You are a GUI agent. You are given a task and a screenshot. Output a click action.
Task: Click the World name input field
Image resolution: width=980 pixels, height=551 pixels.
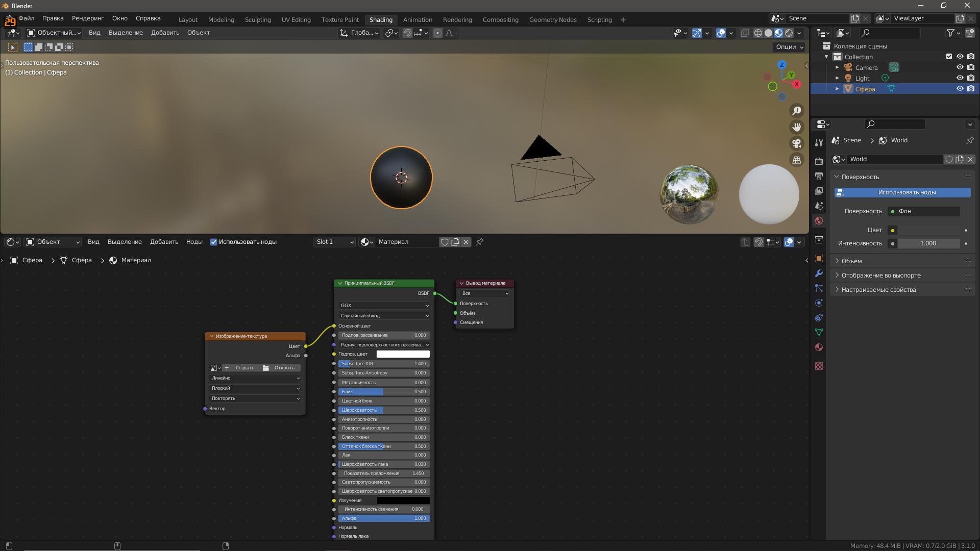[x=894, y=159]
